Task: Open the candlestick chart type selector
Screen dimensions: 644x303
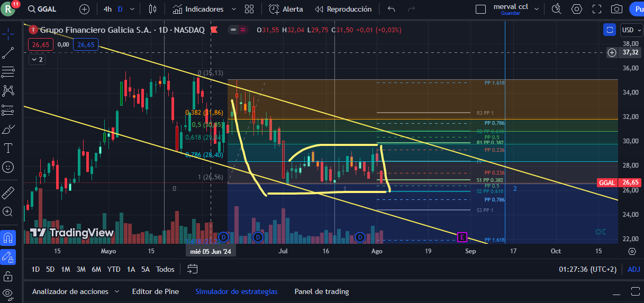Action: click(x=153, y=9)
